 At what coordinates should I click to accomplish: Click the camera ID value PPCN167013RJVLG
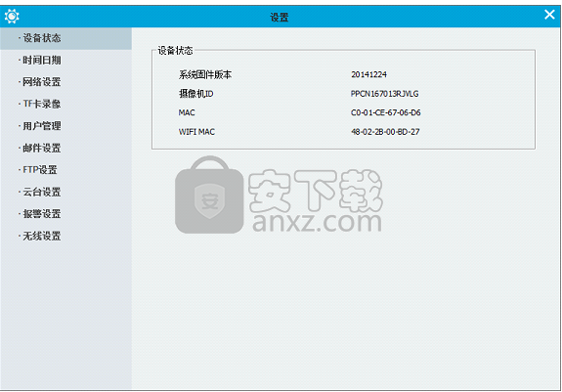tap(384, 94)
